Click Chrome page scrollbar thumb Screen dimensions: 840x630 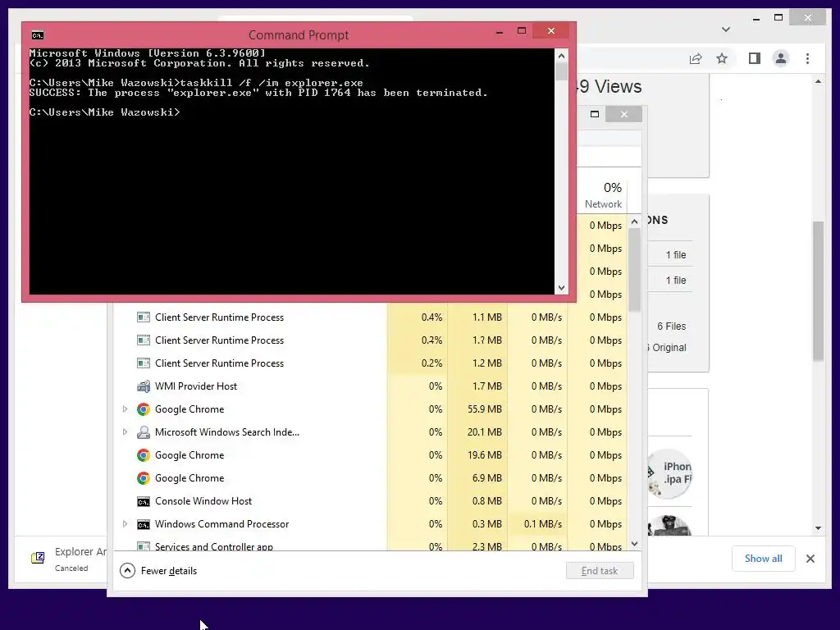click(818, 291)
